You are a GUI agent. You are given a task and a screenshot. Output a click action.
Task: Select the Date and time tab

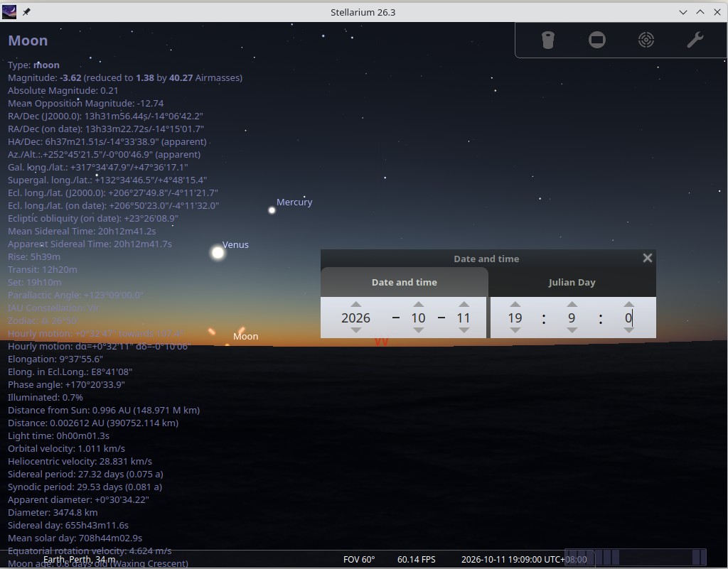click(x=404, y=283)
